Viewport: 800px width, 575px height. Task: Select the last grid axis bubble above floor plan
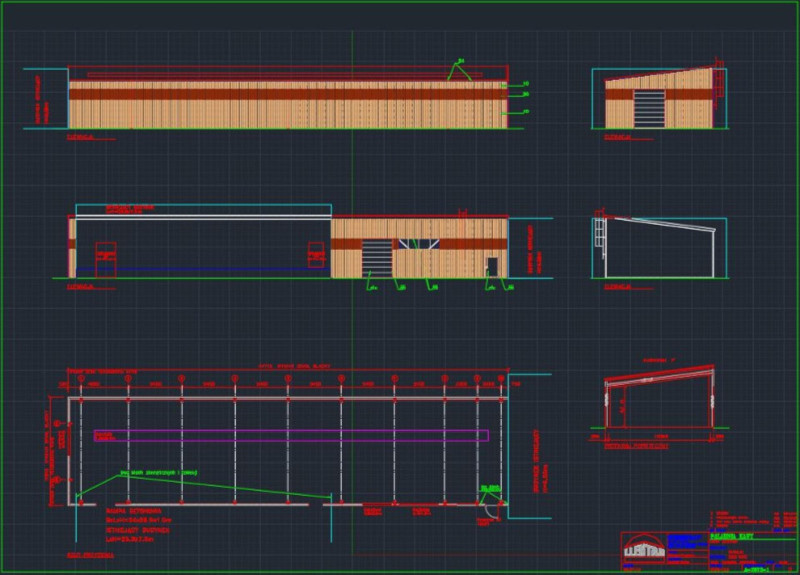(501, 379)
